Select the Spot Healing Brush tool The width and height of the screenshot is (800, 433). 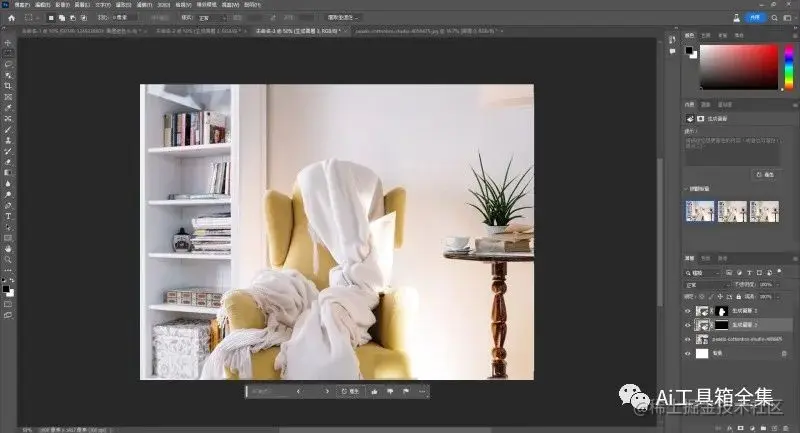pyautogui.click(x=8, y=118)
